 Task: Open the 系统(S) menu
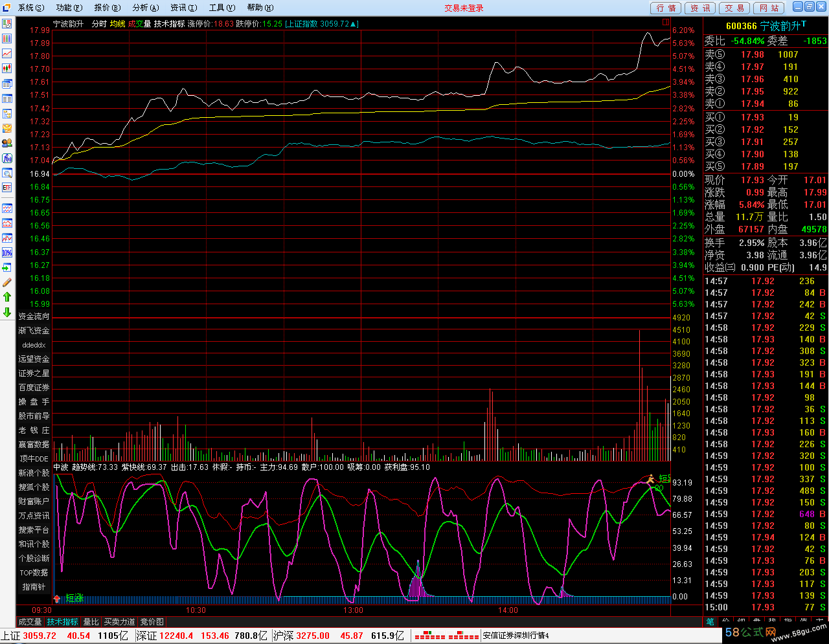coord(31,8)
